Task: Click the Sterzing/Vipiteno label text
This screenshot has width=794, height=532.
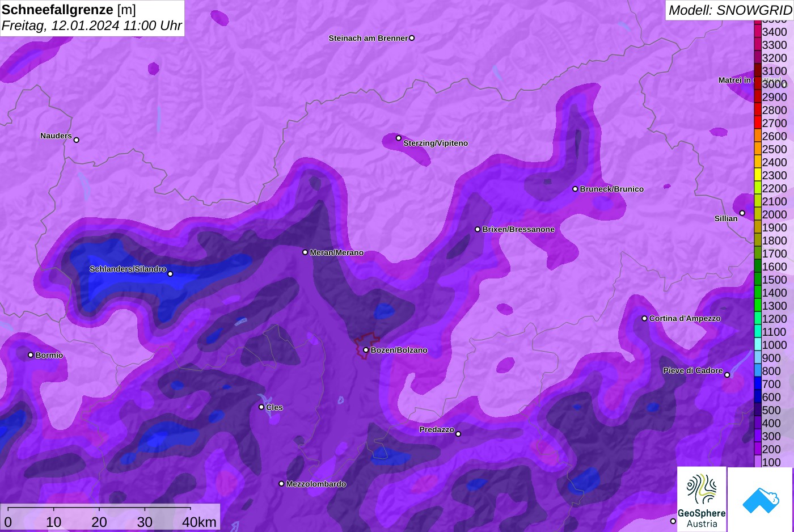Action: 436,143
